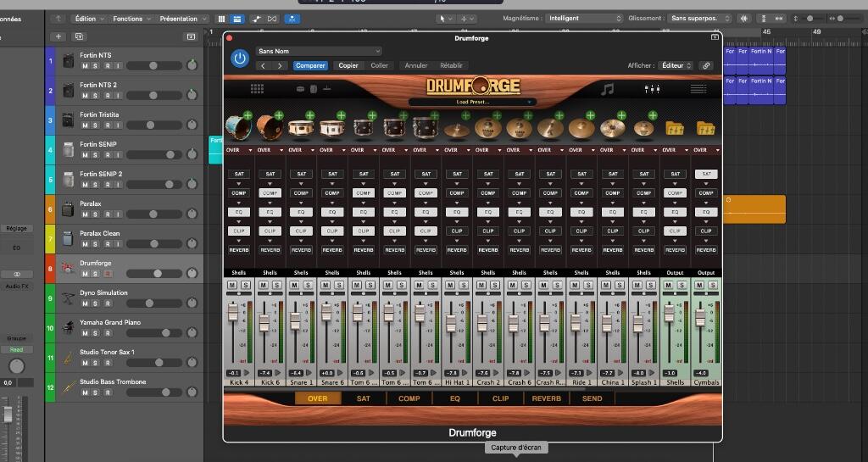The height and width of the screenshot is (462, 868).
Task: Click the plugin link chain icon
Action: tap(706, 65)
